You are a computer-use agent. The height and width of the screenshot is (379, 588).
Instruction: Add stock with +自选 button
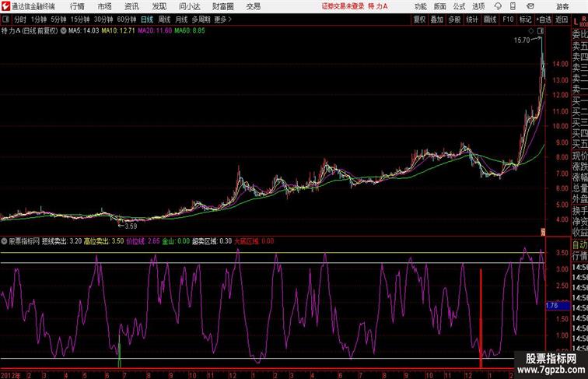[x=544, y=19]
